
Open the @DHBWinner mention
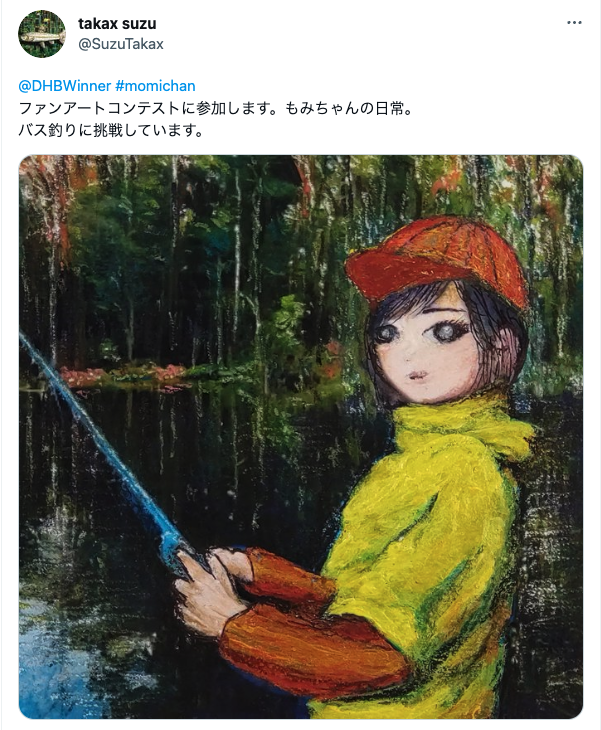[x=64, y=86]
